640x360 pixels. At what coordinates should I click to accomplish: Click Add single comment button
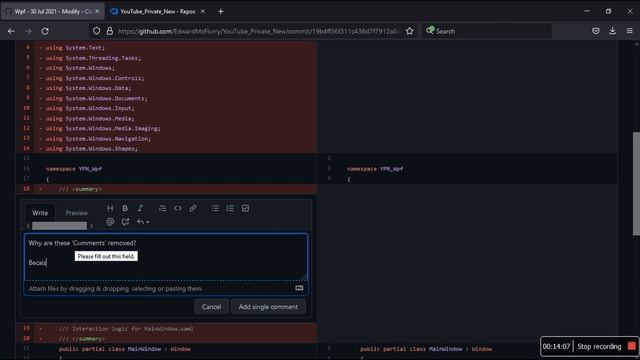268,307
